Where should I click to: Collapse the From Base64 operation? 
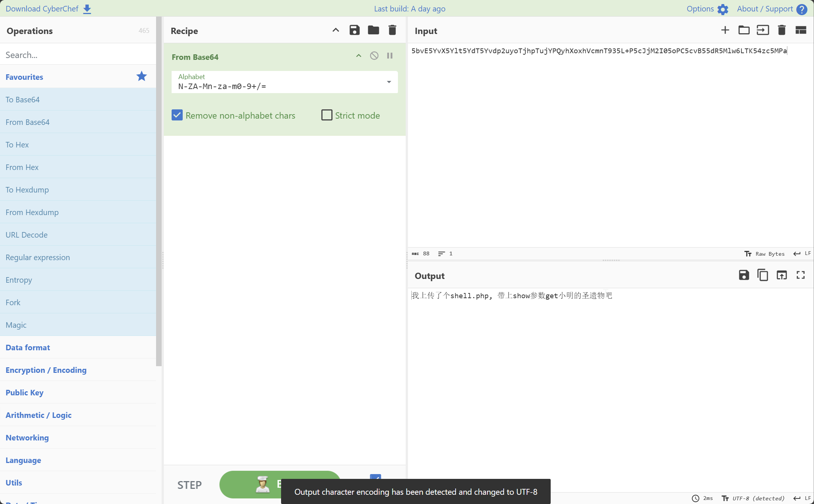(358, 56)
